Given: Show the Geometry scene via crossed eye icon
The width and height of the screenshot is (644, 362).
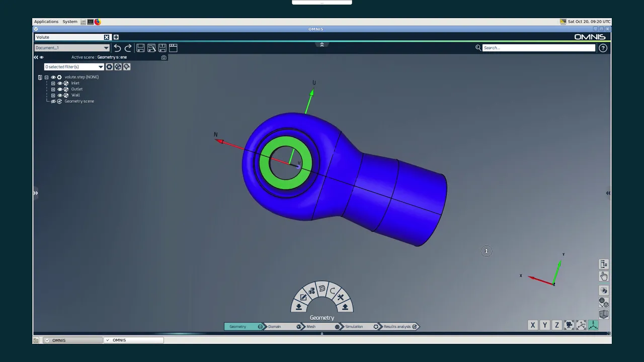Looking at the screenshot, I should tap(53, 101).
